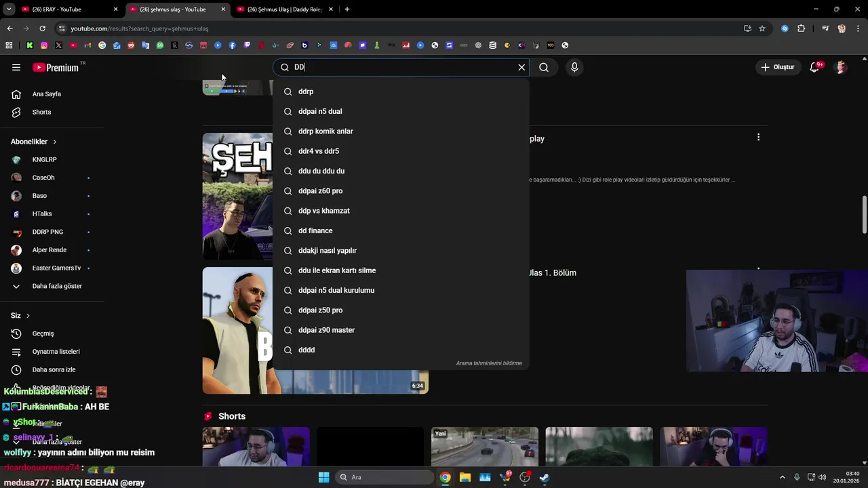Open the Gmail bookmark icon
This screenshot has width=868, height=488.
pos(87,45)
